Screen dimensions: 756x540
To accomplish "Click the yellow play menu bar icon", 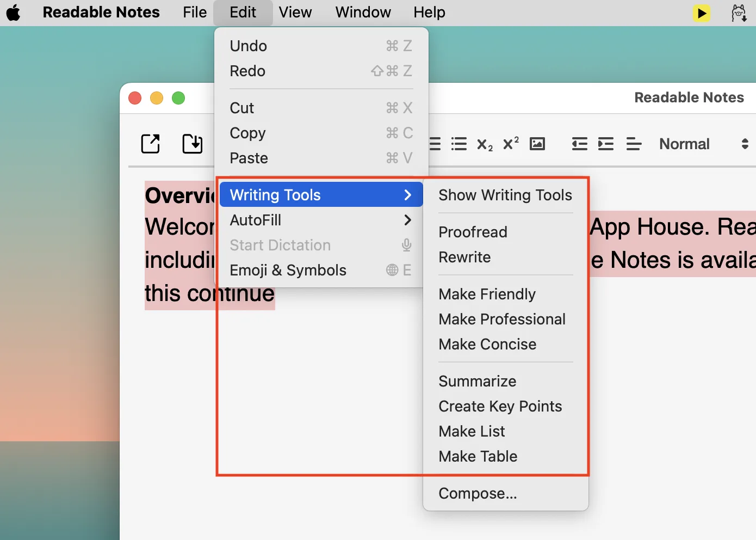I will point(702,13).
